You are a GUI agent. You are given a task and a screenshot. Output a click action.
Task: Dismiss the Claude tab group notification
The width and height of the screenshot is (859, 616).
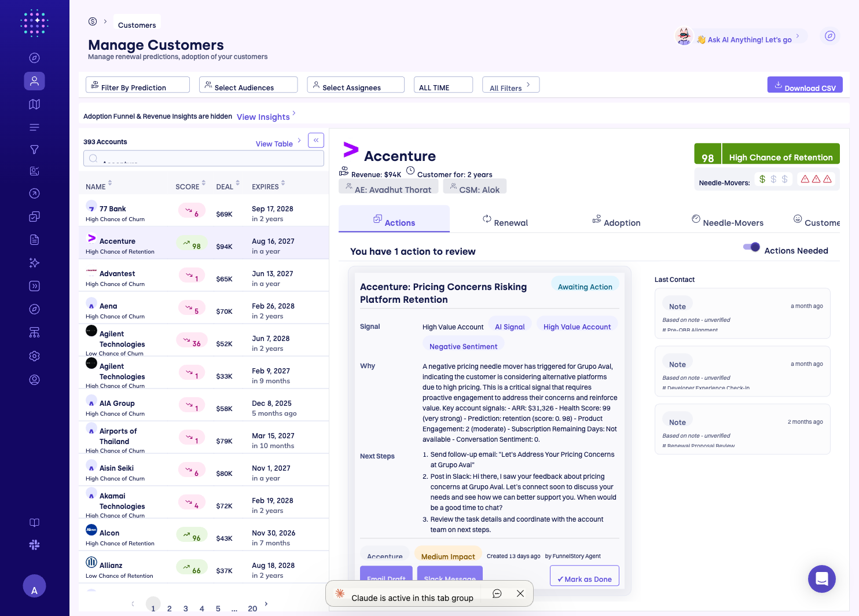[520, 593]
